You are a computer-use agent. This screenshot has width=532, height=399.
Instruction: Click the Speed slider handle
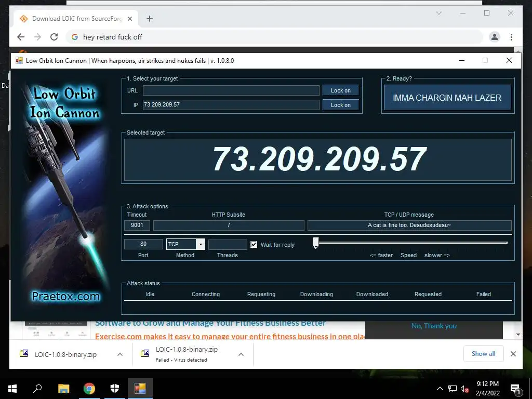point(316,243)
